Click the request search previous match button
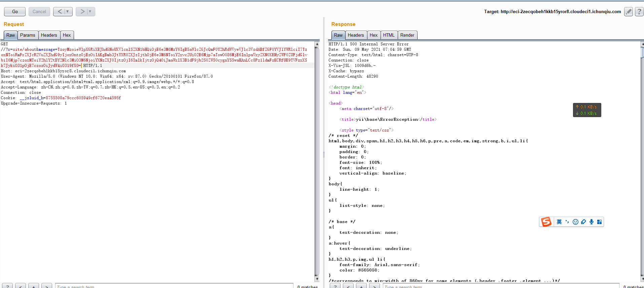Screen dimensions: 644x288 coord(21,286)
